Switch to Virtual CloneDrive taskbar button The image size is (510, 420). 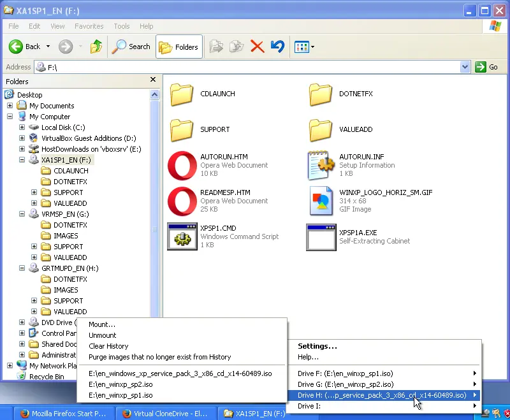[x=166, y=414]
